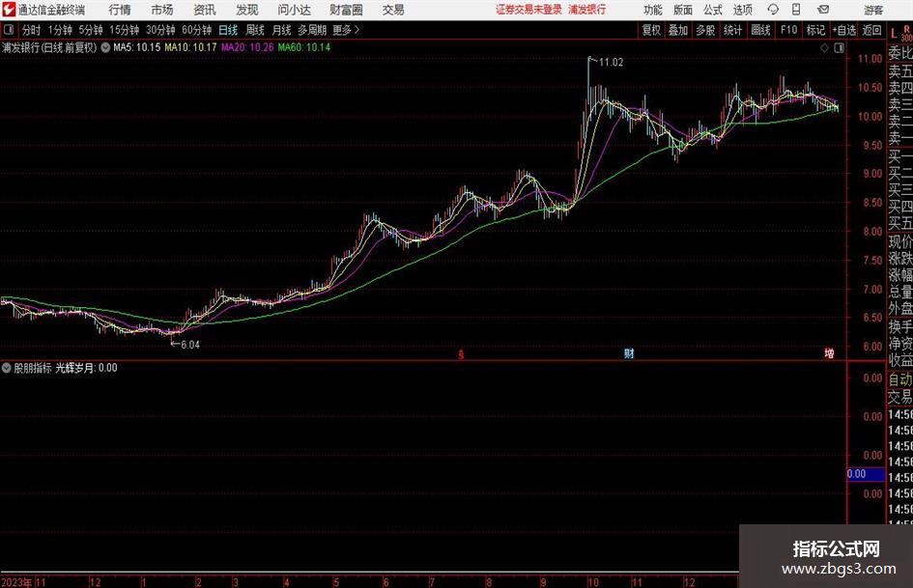The image size is (913, 588).
Task: Click the 游客 guest account label
Action: pos(872,10)
